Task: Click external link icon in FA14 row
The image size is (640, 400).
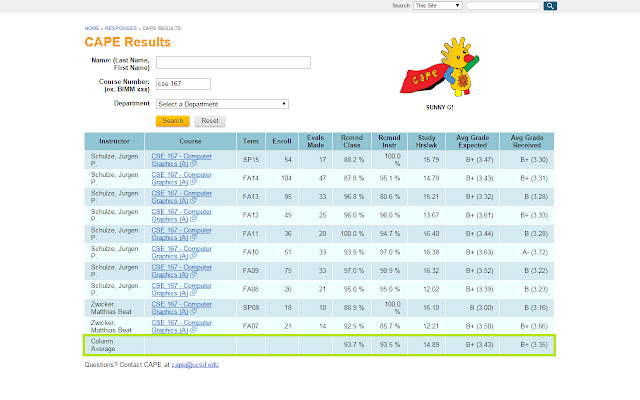Action: click(192, 182)
